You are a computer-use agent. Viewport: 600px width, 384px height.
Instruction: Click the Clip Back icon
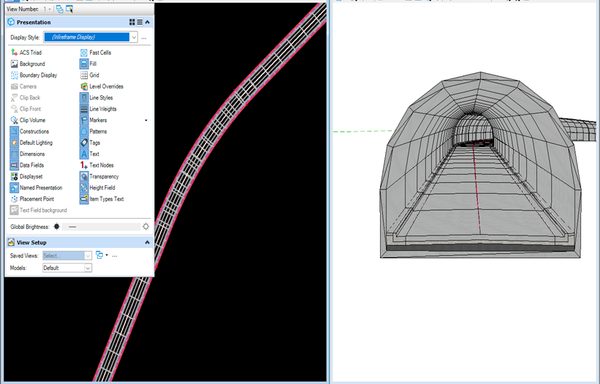tap(14, 98)
